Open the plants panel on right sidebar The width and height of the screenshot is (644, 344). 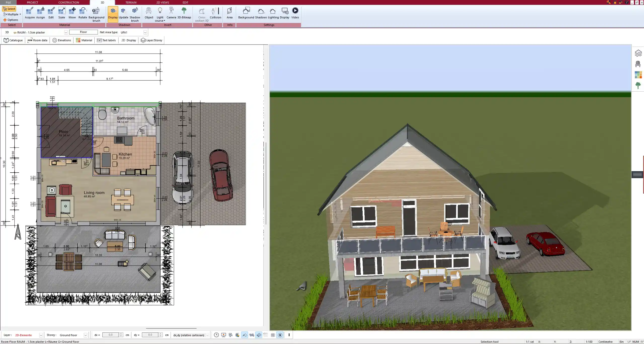638,85
